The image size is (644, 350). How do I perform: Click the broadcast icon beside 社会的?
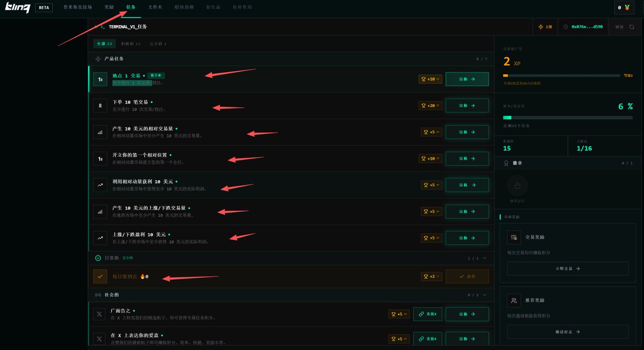pos(98,295)
